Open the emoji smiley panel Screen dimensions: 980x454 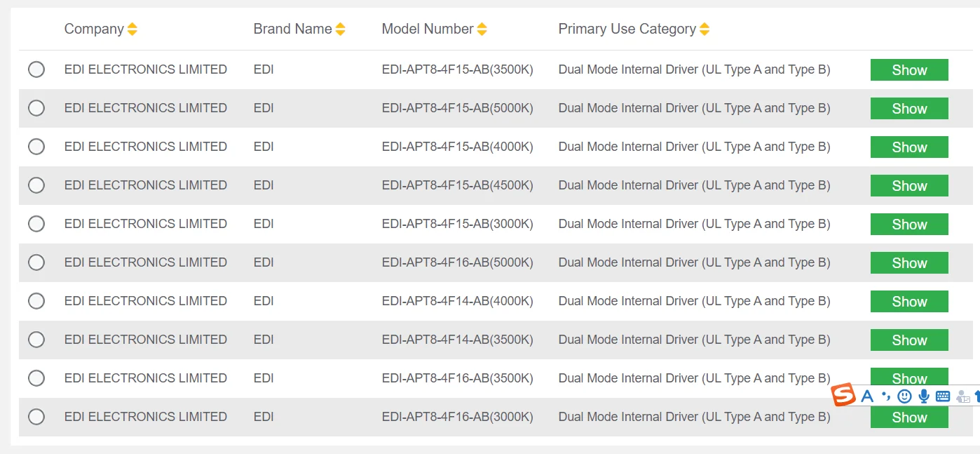click(x=905, y=396)
